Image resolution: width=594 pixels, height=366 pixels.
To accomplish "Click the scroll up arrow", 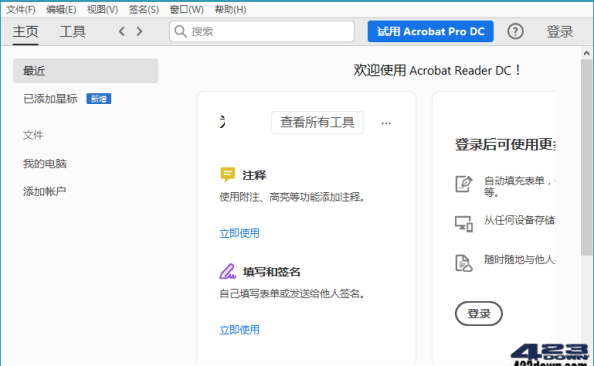I will tap(587, 53).
